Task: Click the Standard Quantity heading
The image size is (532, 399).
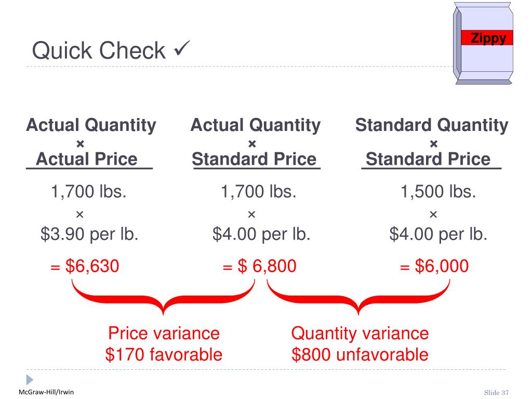Action: click(x=432, y=125)
